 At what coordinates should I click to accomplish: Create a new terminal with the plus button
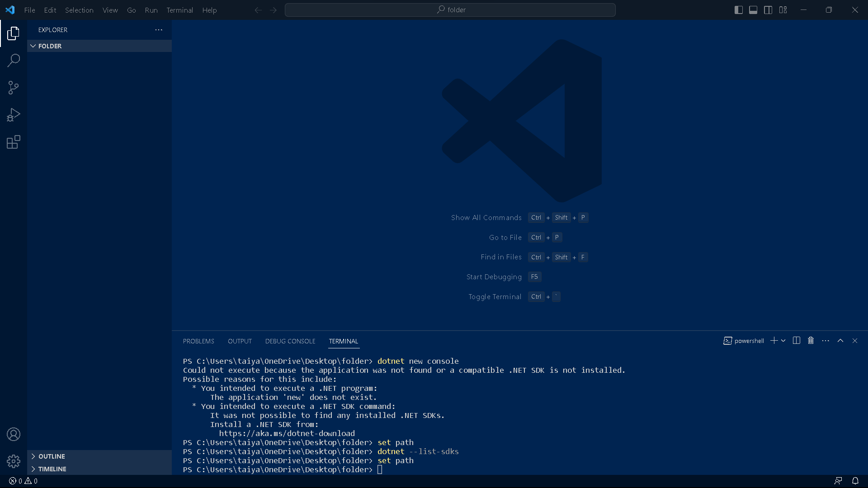click(x=774, y=340)
